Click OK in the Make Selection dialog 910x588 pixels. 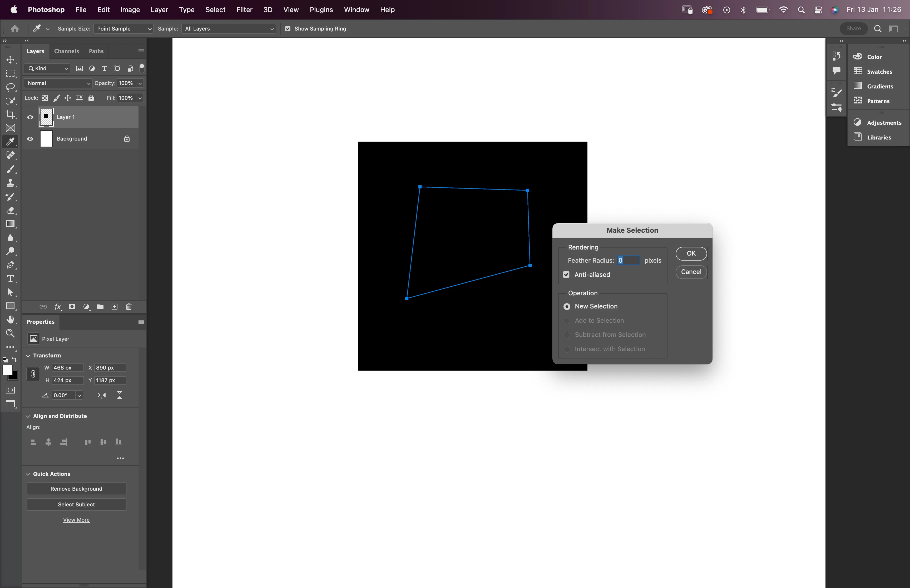691,253
